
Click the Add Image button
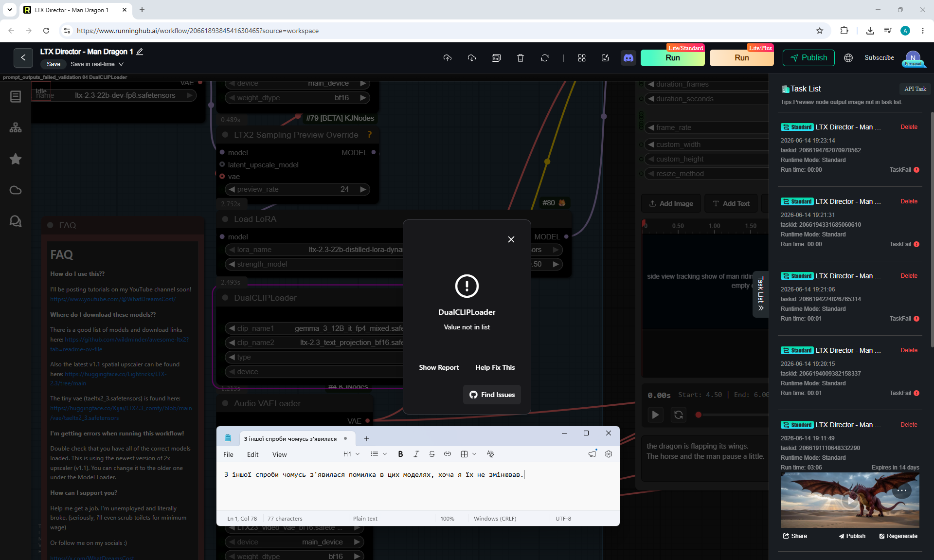point(671,203)
